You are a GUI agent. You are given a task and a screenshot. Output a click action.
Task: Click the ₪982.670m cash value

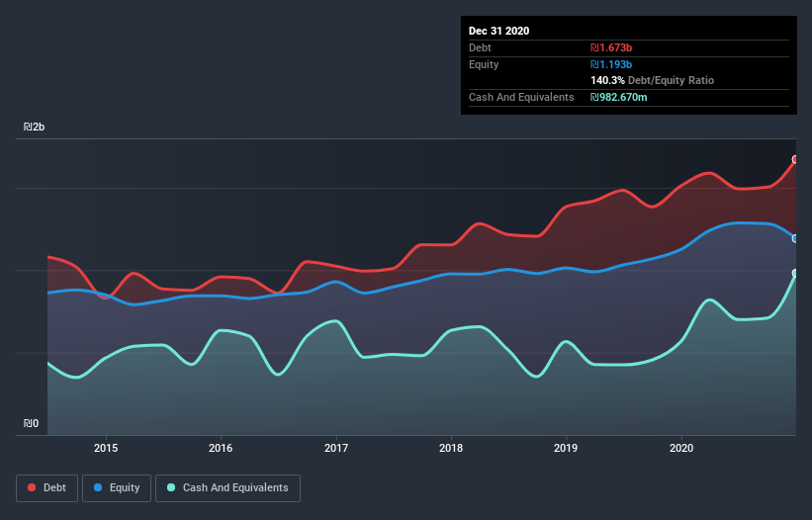coord(619,97)
